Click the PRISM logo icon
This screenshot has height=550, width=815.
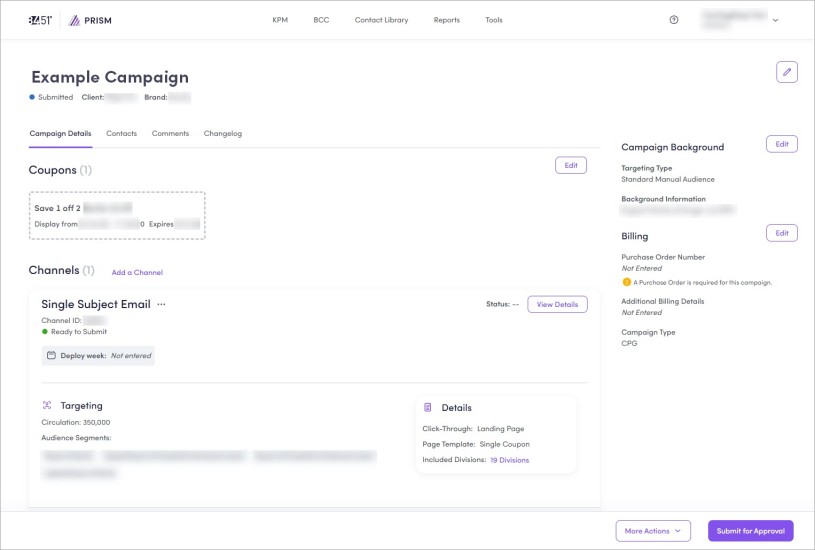(x=74, y=20)
